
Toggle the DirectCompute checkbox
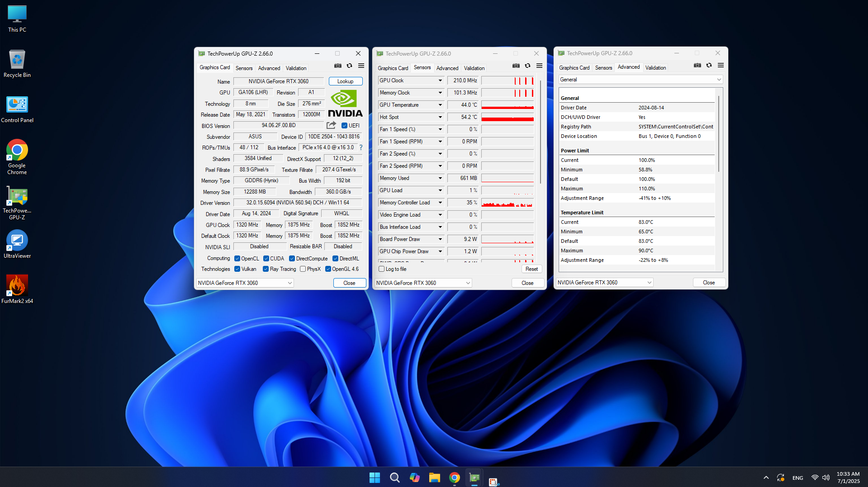point(292,259)
